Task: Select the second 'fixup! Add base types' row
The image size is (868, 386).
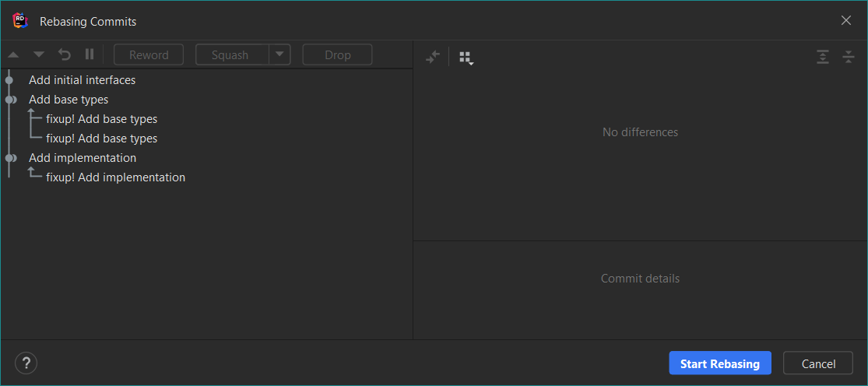Action: pyautogui.click(x=206, y=139)
